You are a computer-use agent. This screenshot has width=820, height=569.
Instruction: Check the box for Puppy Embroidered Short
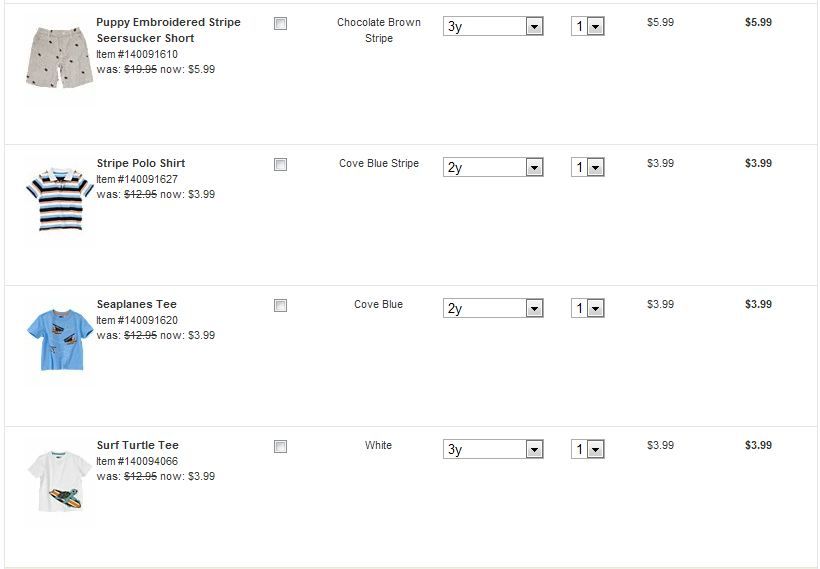click(280, 24)
